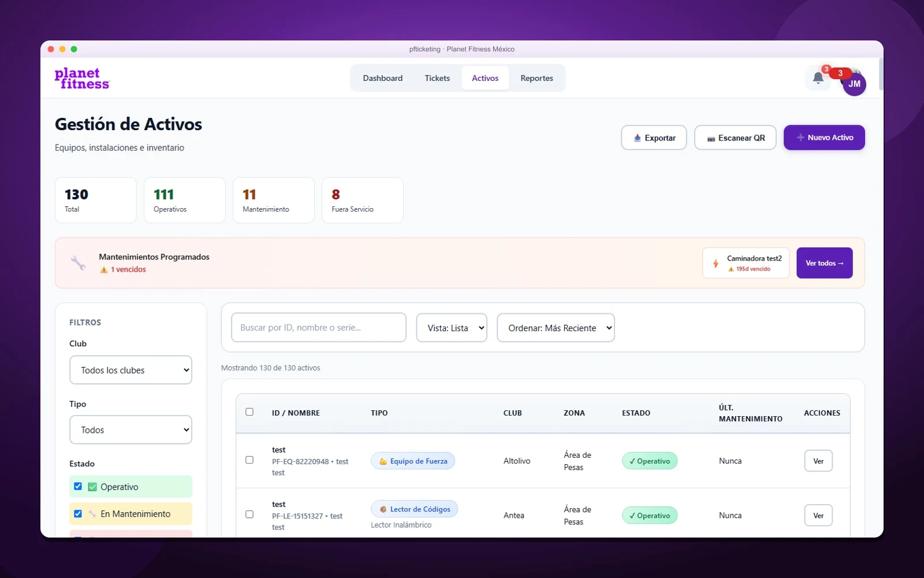924x578 pixels.
Task: Open the Vista: Lista dropdown
Action: click(452, 328)
